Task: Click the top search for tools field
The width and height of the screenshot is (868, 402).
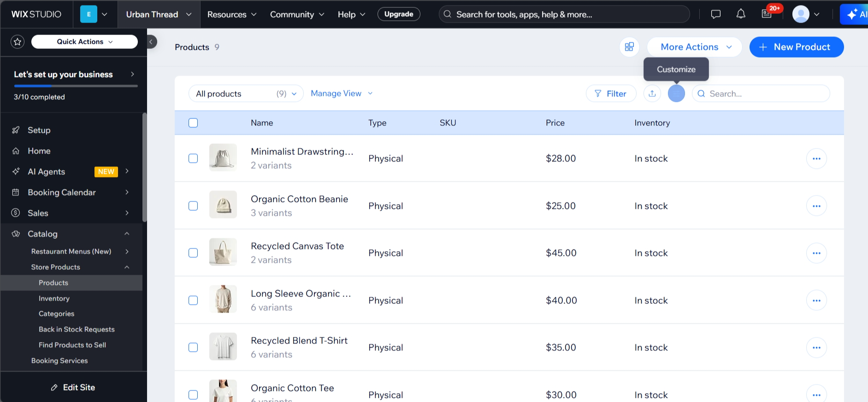Action: tap(564, 14)
